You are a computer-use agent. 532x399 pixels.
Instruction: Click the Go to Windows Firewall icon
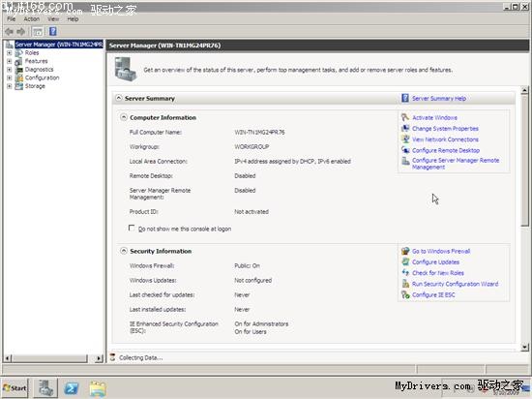pyautogui.click(x=405, y=251)
